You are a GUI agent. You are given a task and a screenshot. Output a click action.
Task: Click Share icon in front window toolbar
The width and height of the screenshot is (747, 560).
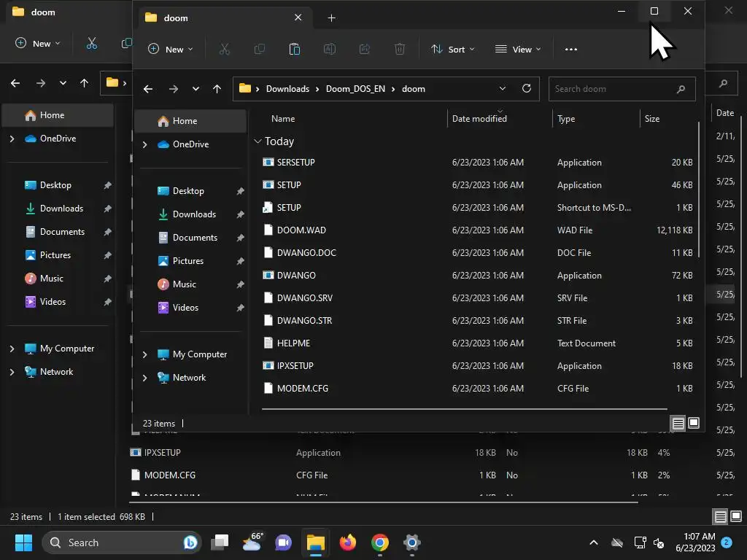(365, 49)
